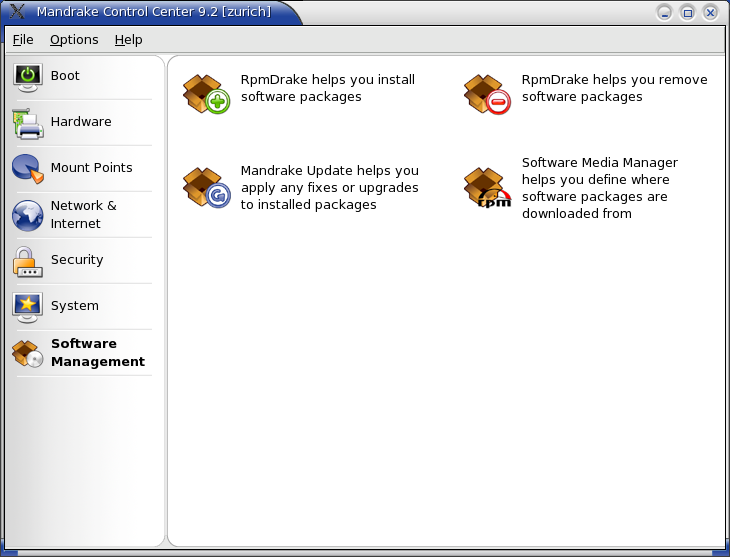
Task: Open the Help menu
Action: pos(128,40)
